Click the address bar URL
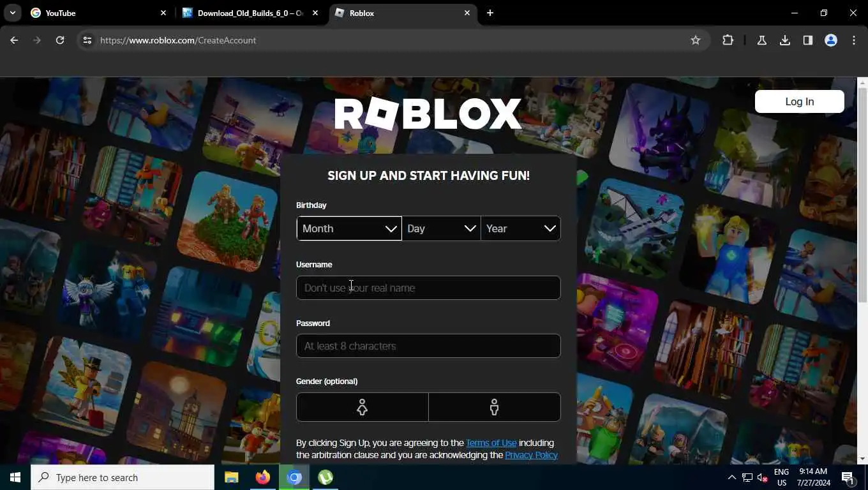Viewport: 868px width, 490px height. 178,40
